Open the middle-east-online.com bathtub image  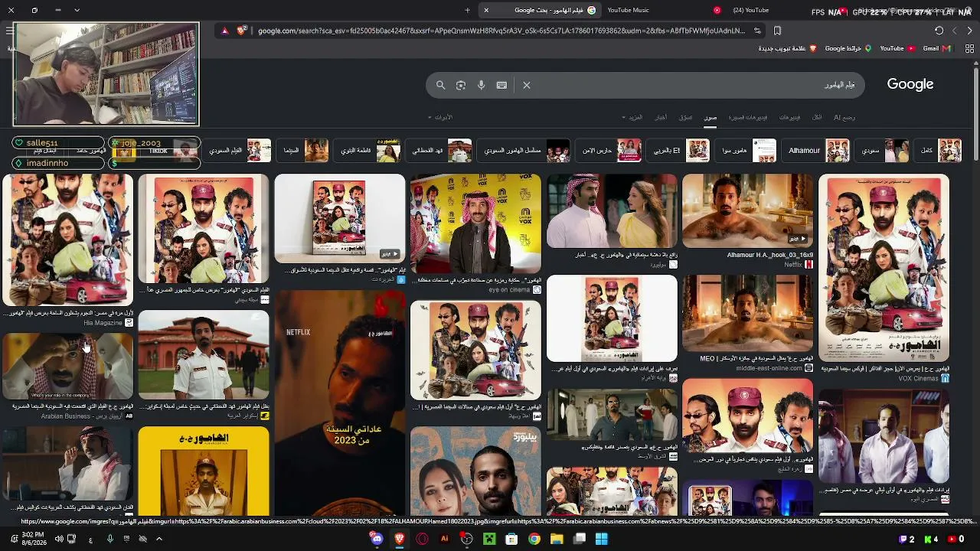point(747,313)
